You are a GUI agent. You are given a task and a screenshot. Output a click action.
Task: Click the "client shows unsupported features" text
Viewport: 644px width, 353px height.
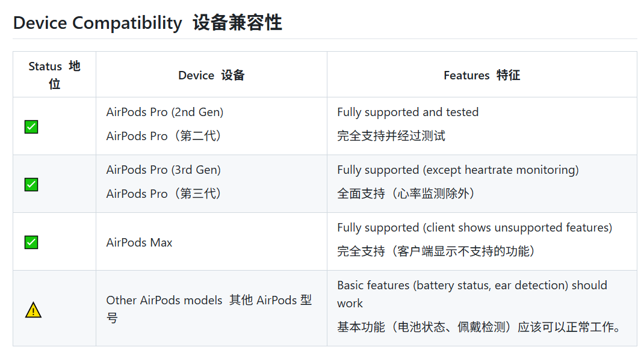pos(518,228)
